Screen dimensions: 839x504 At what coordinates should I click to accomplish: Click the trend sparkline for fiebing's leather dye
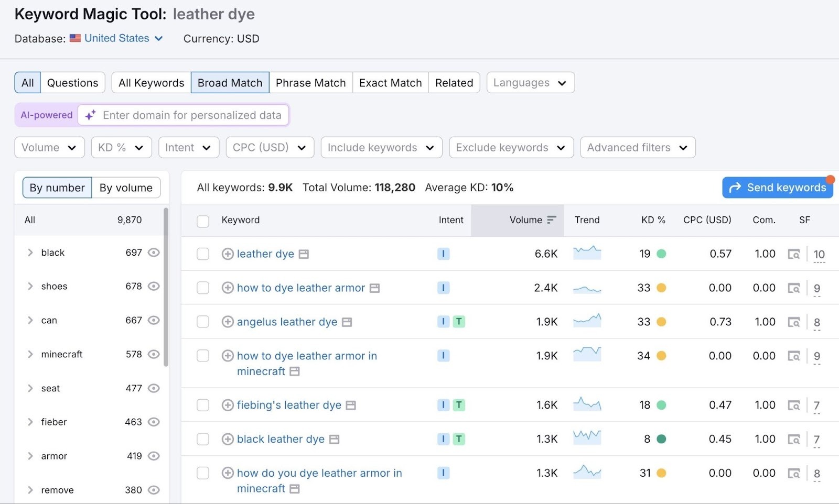pyautogui.click(x=587, y=404)
